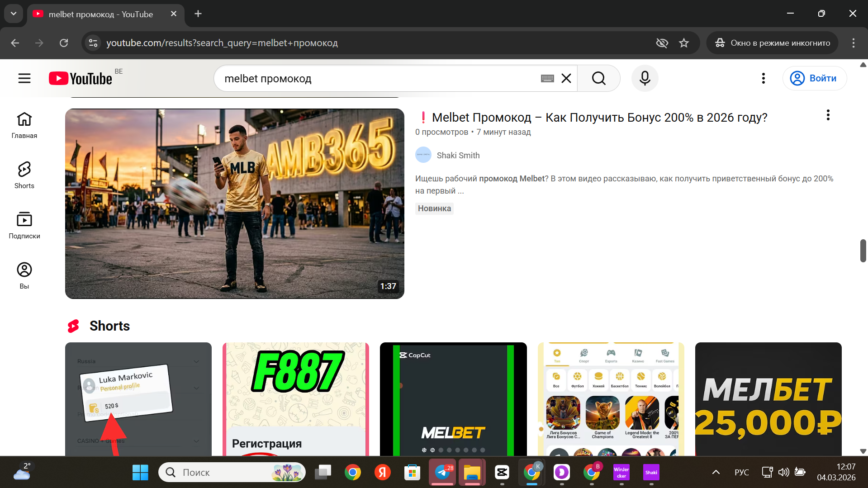868x488 pixels.
Task: Open the on-screen keyboard icon in search box
Action: point(547,78)
